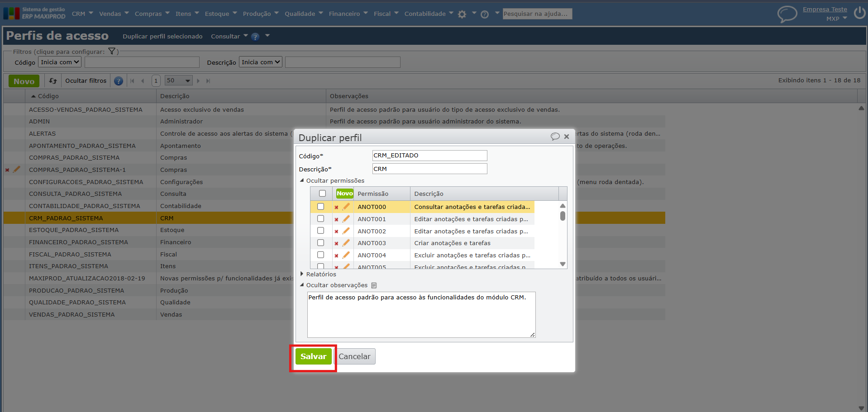Open the Financeiro menu
Screen dimensions: 868x412
pos(348,14)
